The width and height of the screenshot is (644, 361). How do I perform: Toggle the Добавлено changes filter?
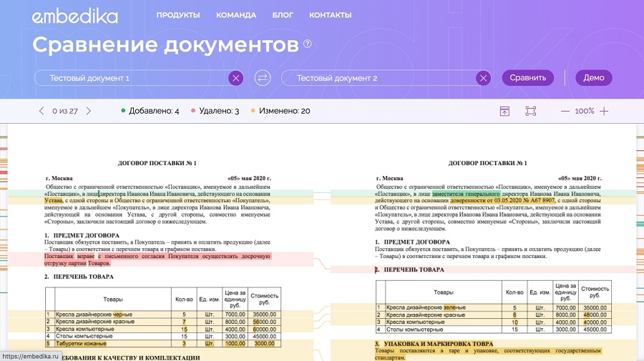click(150, 111)
